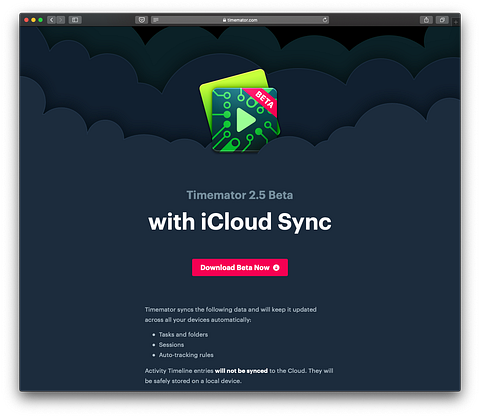Click the Download Beta Now button
This screenshot has width=480, height=417.
click(x=240, y=267)
